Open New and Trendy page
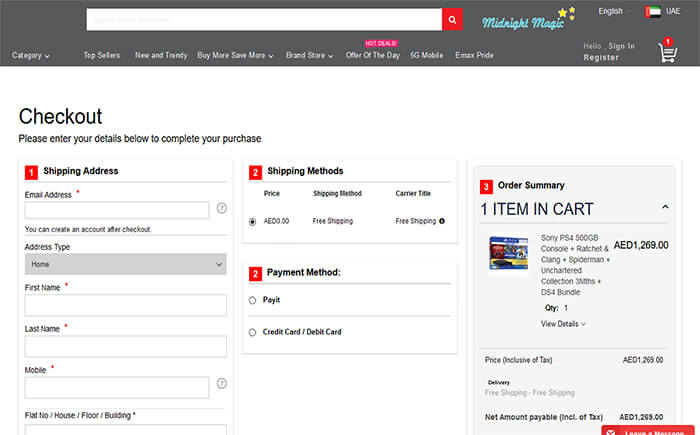Image resolution: width=700 pixels, height=435 pixels. 161,55
